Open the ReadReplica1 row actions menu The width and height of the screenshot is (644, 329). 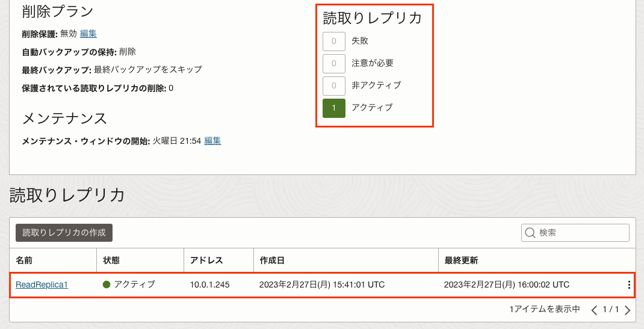tap(629, 285)
